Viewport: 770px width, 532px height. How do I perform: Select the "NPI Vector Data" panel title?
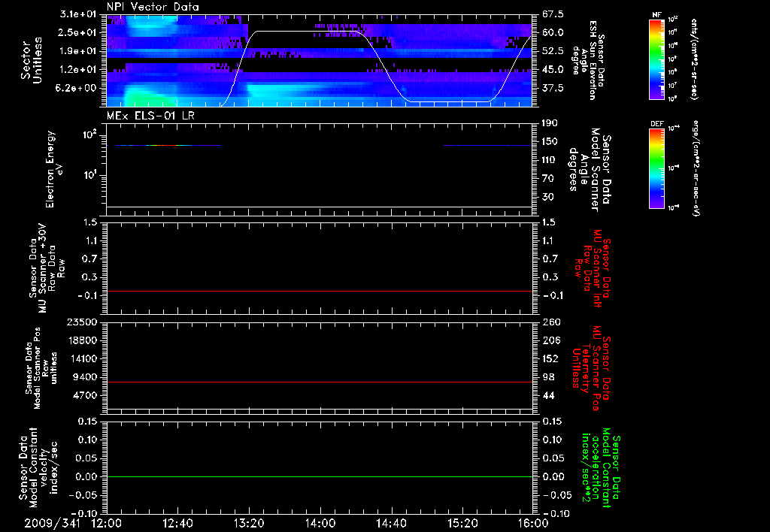(153, 7)
